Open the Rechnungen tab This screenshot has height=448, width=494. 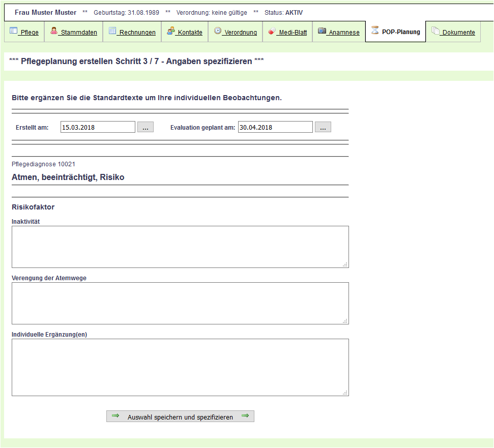point(137,33)
